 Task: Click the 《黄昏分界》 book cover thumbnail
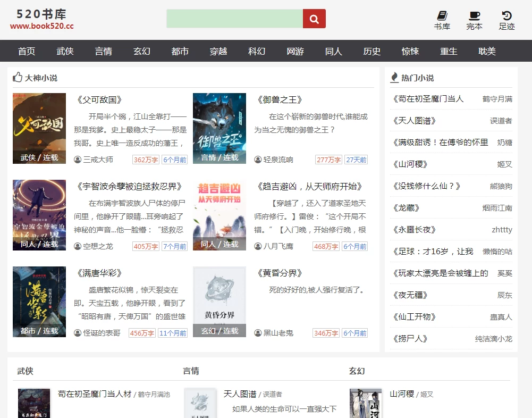[219, 301]
